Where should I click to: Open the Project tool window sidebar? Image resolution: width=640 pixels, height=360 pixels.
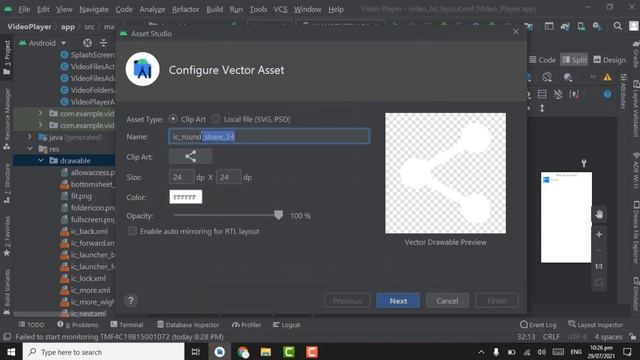click(x=7, y=57)
